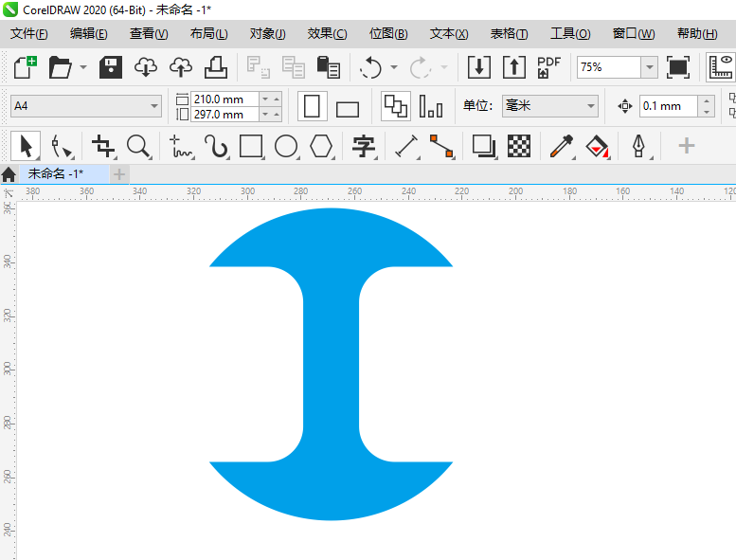This screenshot has width=736, height=560.
Task: Click the plus to customize toolbox
Action: coord(686,146)
